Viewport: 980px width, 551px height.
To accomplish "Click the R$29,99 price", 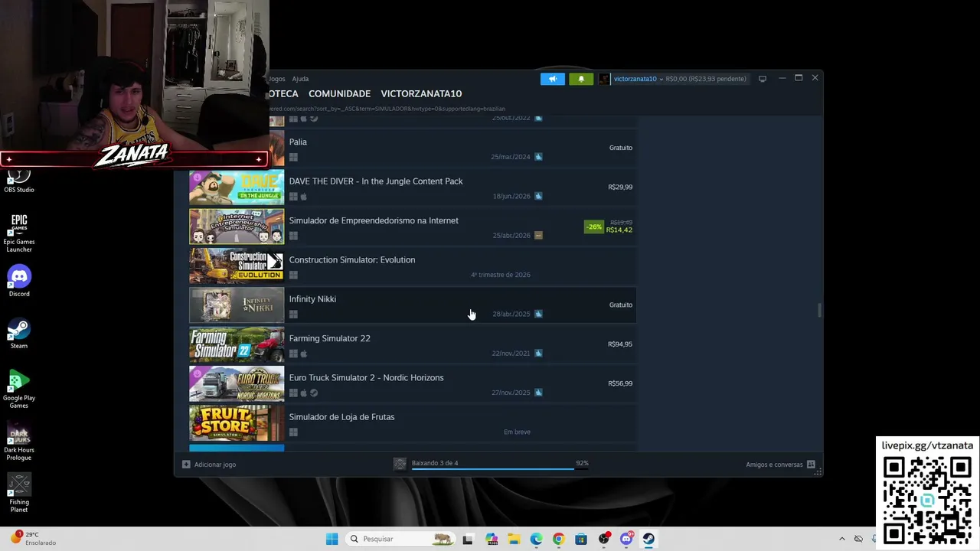I will click(620, 187).
